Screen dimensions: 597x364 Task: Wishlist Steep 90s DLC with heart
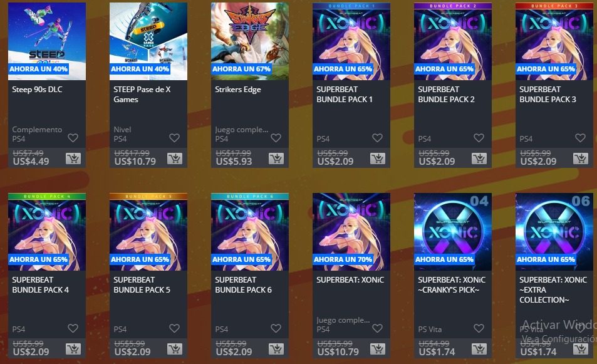(x=73, y=138)
